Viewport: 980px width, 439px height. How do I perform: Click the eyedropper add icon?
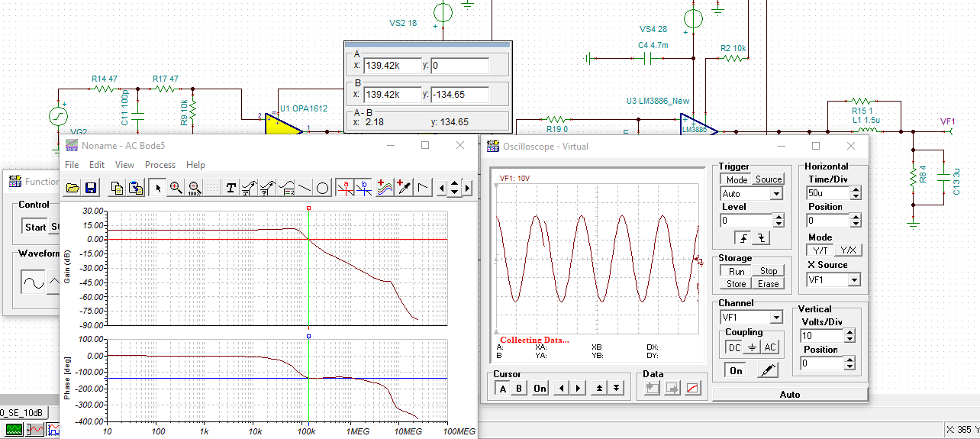pos(405,187)
